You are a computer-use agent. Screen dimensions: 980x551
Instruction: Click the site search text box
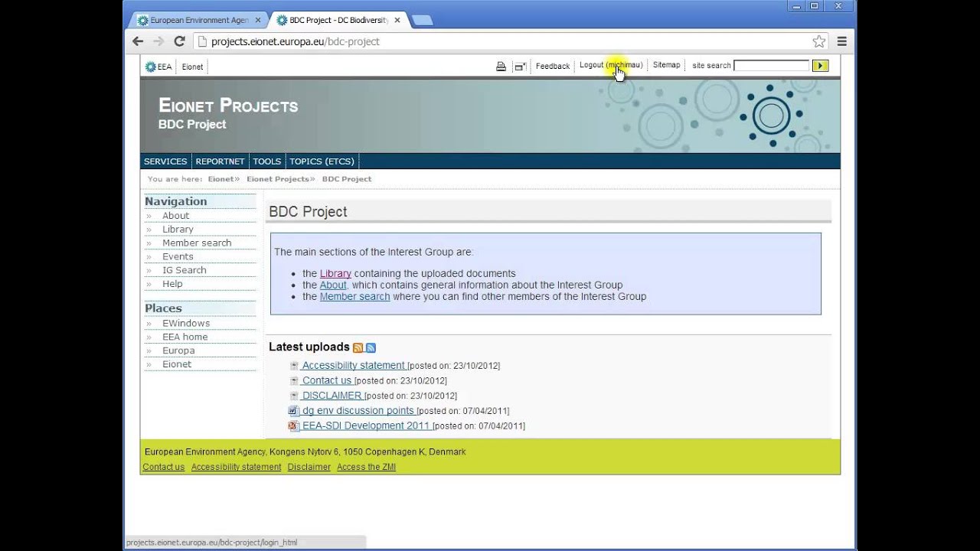click(x=771, y=66)
